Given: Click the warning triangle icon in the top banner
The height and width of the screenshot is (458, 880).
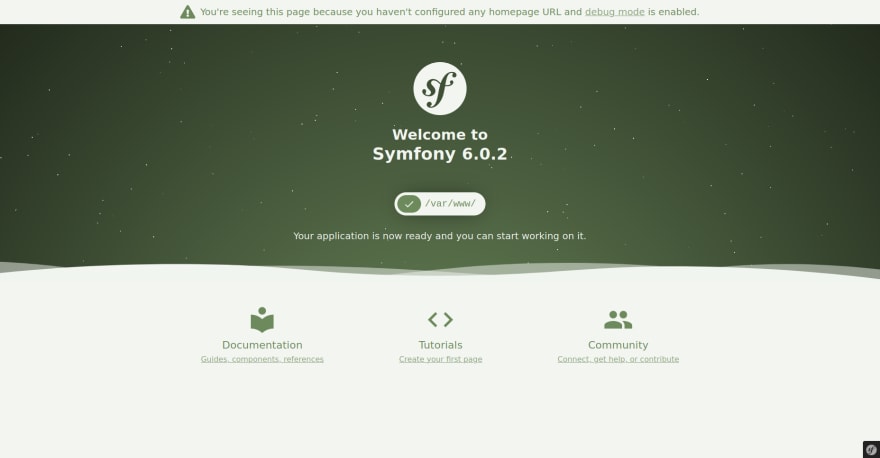Looking at the screenshot, I should (x=187, y=12).
